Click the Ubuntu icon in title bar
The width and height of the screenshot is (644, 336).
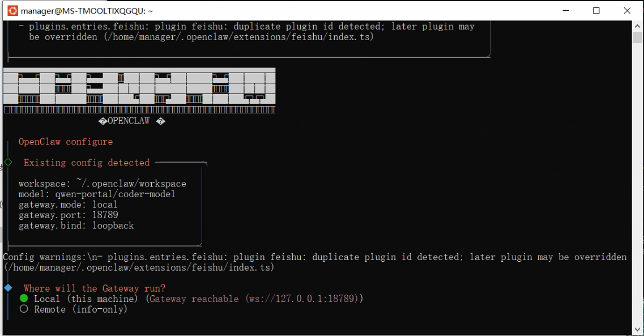point(12,11)
